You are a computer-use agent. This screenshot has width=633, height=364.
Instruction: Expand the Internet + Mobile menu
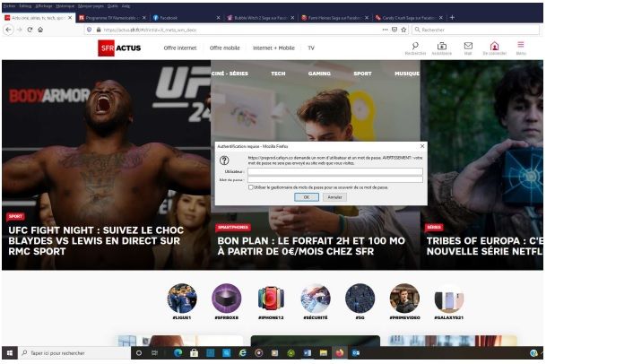[x=273, y=48]
